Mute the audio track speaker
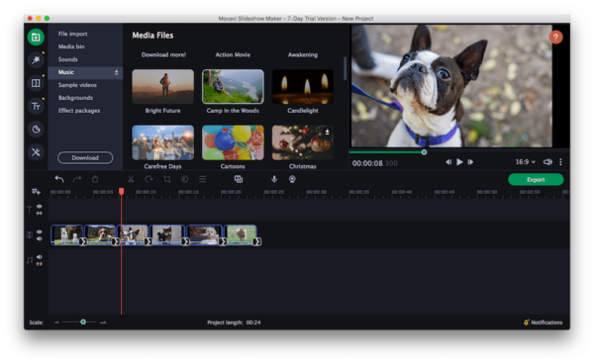The width and height of the screenshot is (594, 364). 39,257
